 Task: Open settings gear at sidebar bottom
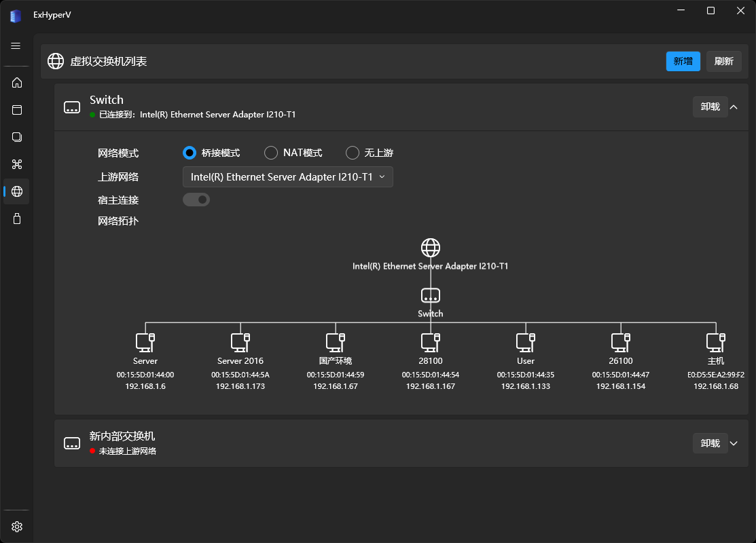pos(17,527)
